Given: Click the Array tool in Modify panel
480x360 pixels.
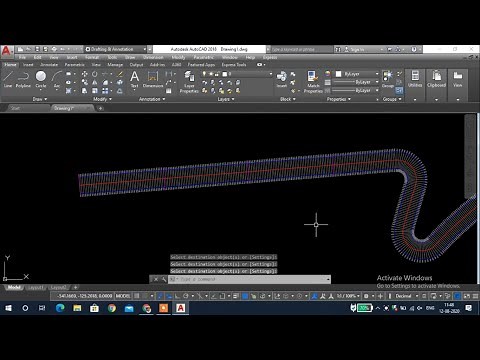Looking at the screenshot, I should tap(105, 91).
